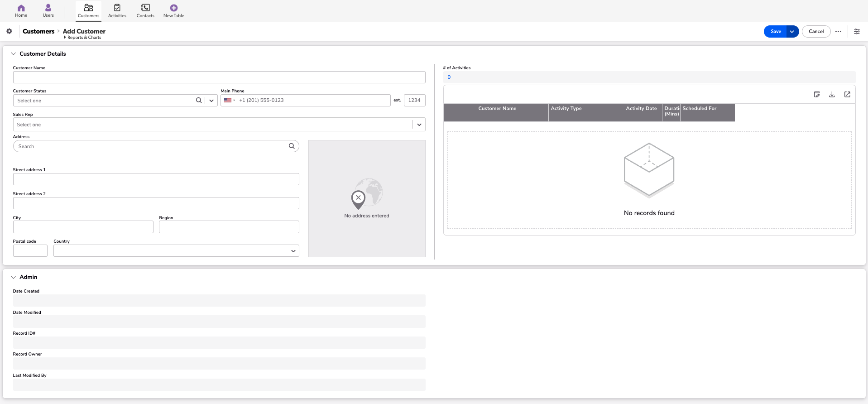Focus the Street address 1 field
Viewport: 868px width, 404px height.
[x=156, y=179]
